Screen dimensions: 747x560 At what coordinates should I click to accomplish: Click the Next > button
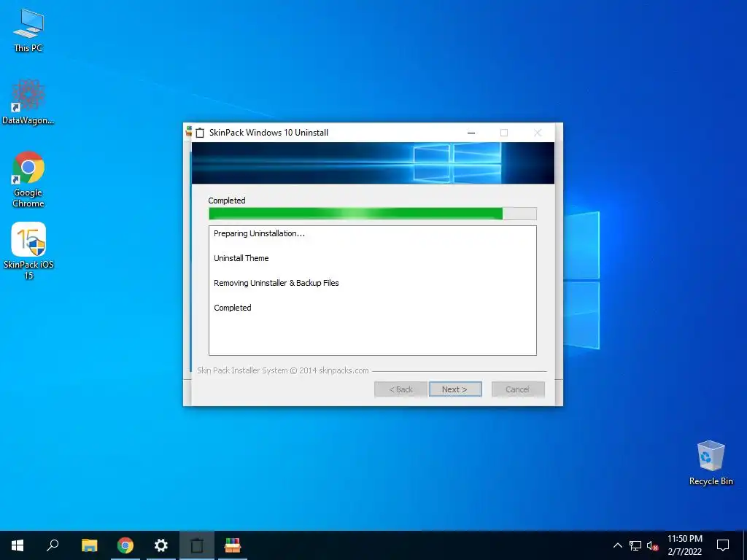[455, 389]
